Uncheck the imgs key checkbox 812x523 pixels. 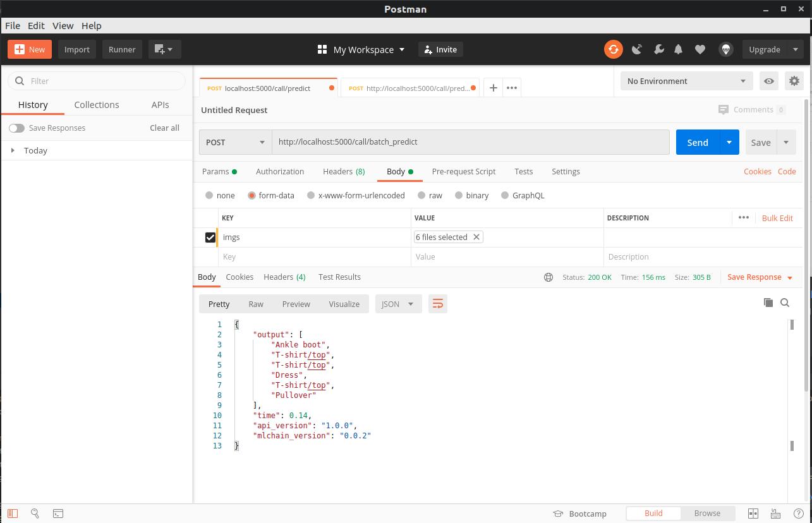pyautogui.click(x=210, y=237)
